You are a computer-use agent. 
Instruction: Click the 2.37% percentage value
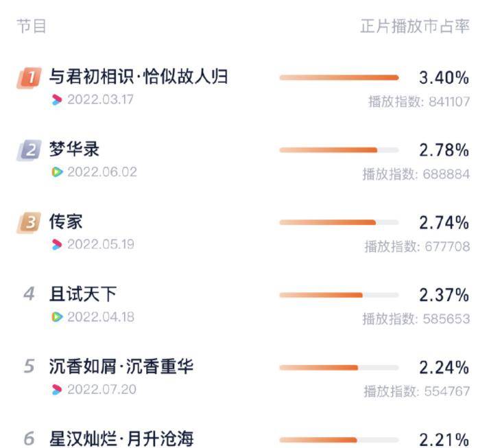point(444,295)
